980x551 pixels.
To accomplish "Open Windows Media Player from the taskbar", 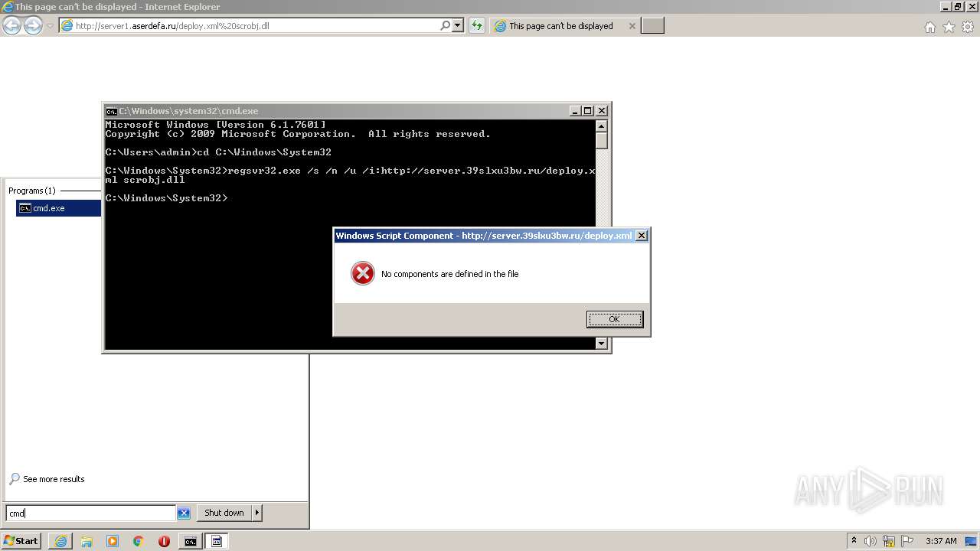I will point(113,541).
